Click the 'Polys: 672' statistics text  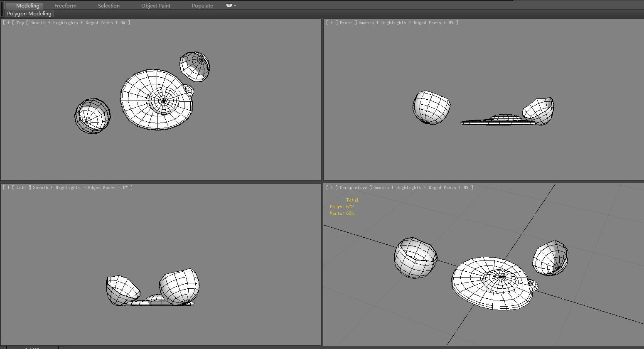(342, 206)
